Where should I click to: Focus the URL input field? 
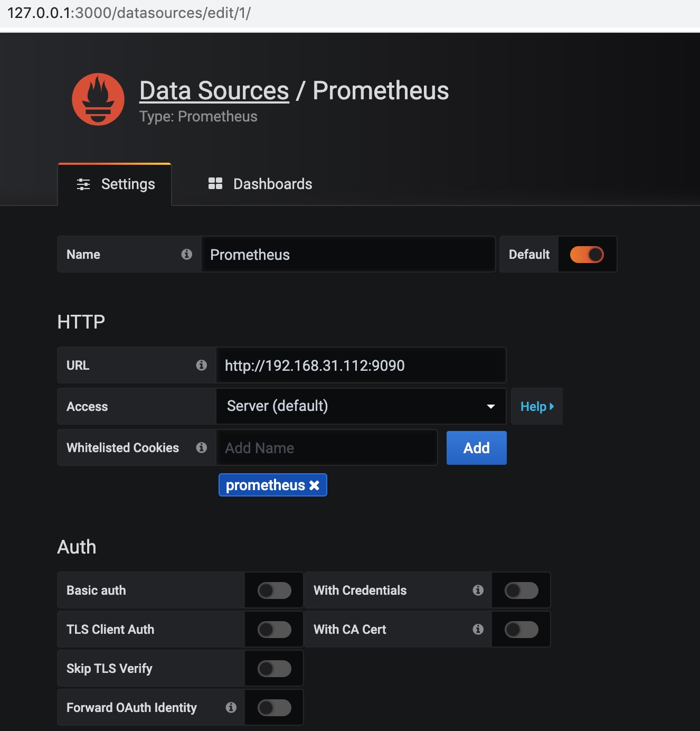coord(361,365)
